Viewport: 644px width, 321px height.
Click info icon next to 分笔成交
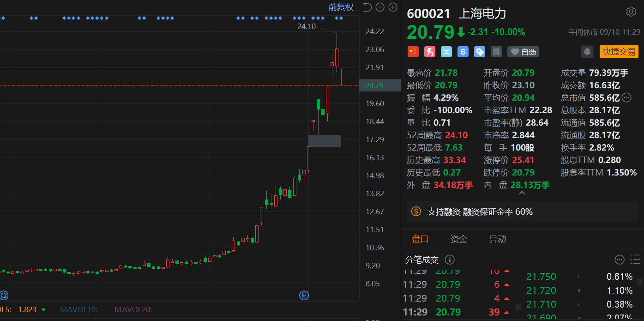[450, 260]
